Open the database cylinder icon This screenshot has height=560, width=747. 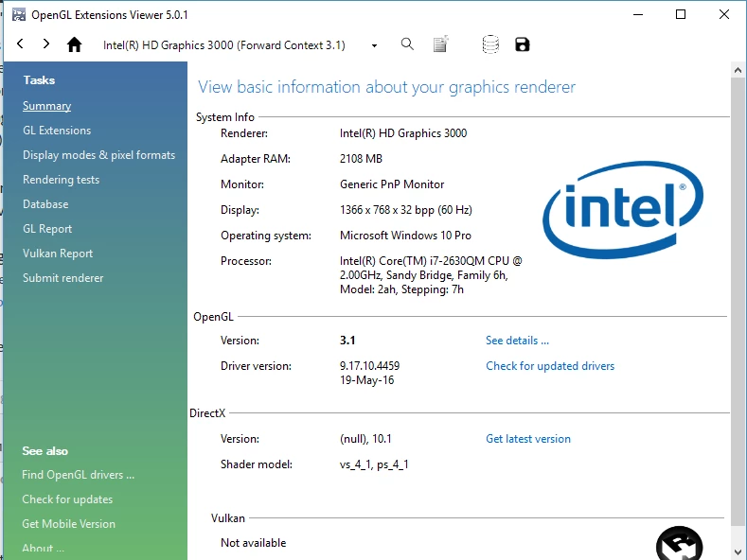490,44
